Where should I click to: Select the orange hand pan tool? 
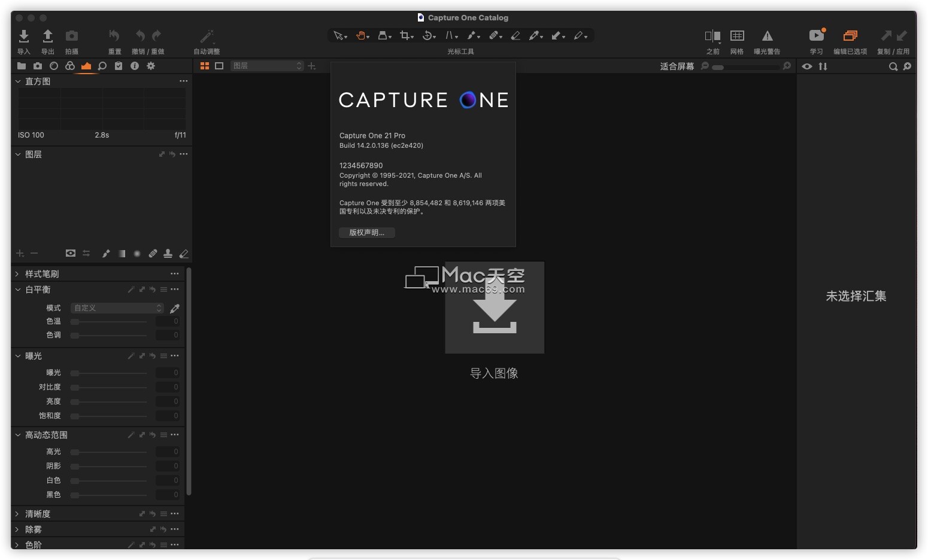[362, 36]
